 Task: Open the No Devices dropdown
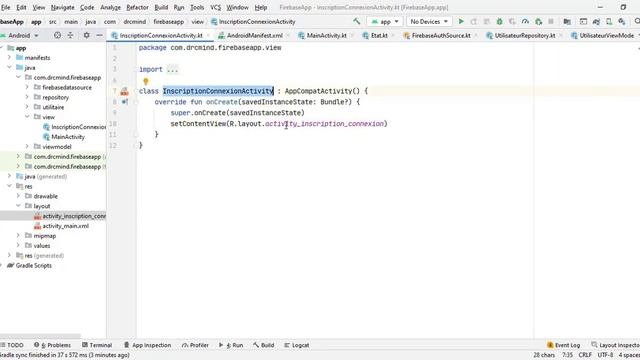[429, 21]
